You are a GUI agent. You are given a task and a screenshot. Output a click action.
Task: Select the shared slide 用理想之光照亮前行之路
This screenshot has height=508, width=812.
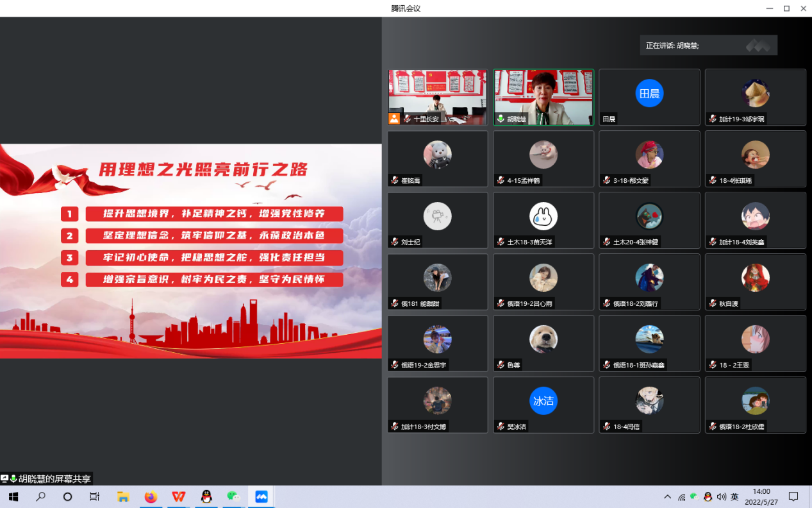pos(191,251)
